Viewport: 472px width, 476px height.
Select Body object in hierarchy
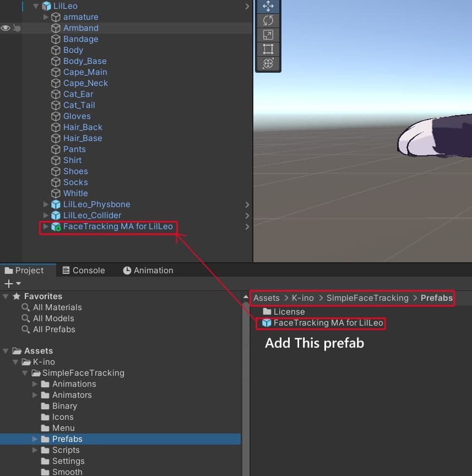(x=73, y=50)
